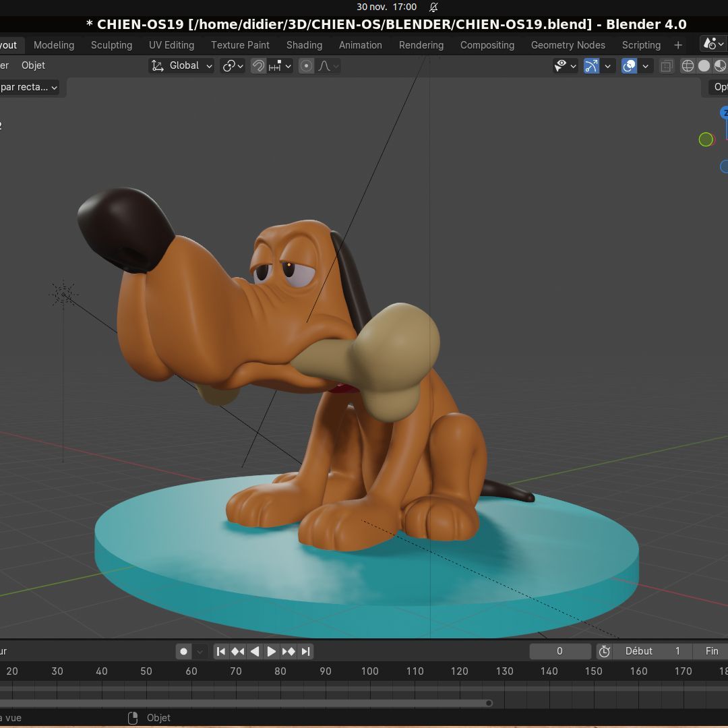Jump to previous keyframe
Viewport: 728px width, 728px height.
(237, 651)
